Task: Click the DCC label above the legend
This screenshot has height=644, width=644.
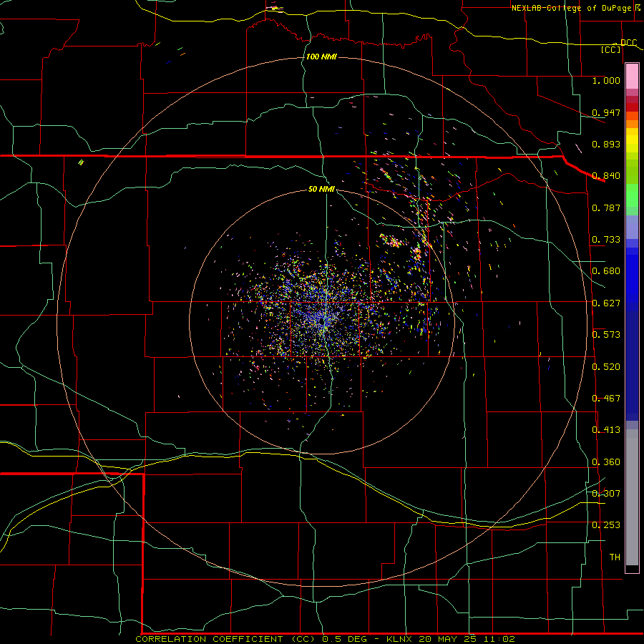Action: coord(628,42)
